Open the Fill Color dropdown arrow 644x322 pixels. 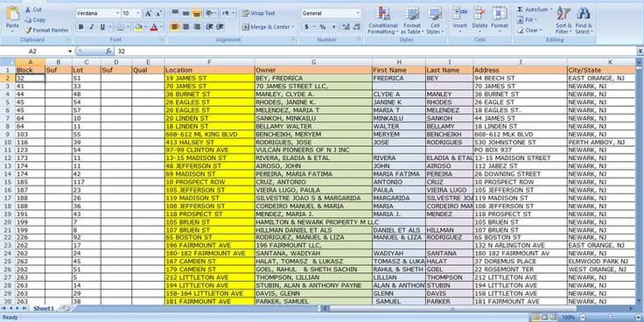click(x=145, y=27)
